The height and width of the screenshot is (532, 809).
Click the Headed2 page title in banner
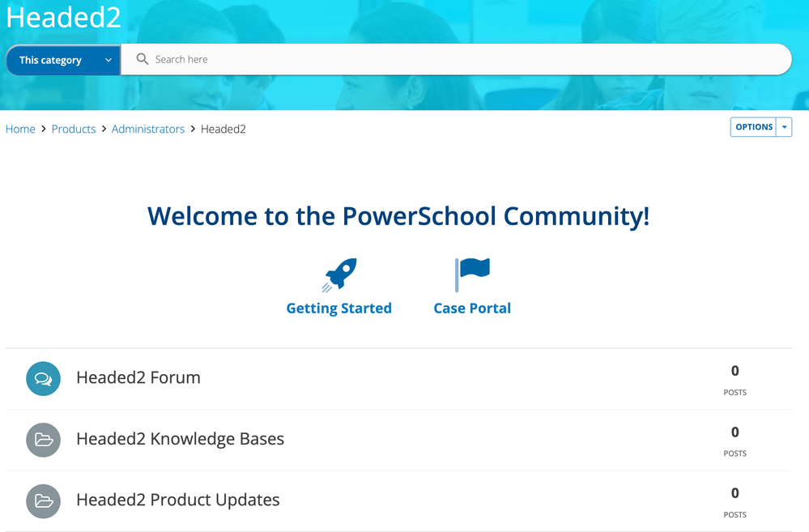[63, 17]
